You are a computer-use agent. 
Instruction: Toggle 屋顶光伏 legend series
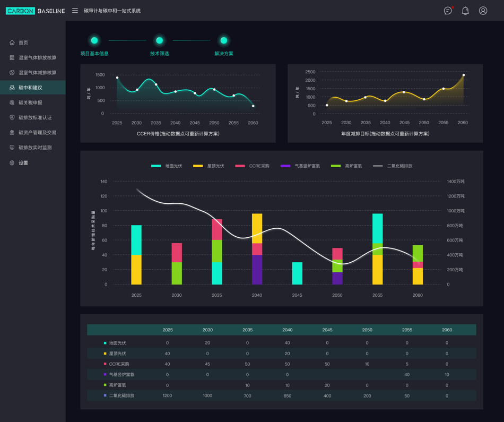point(208,166)
